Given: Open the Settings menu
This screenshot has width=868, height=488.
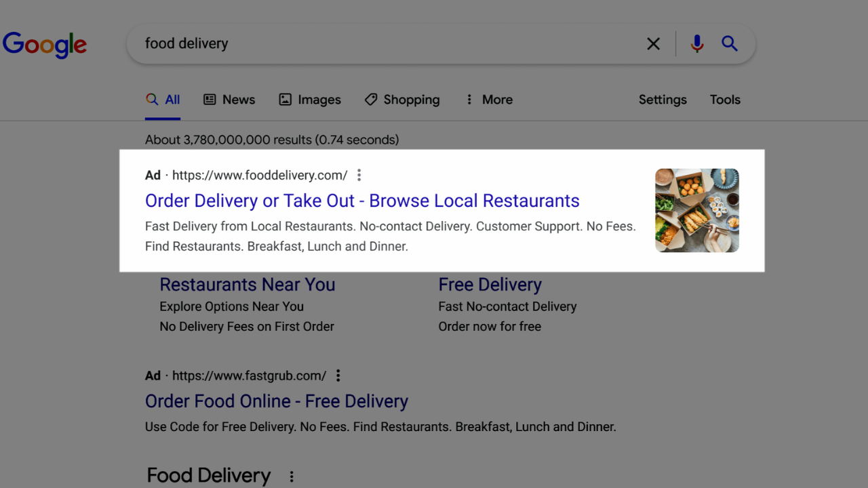Looking at the screenshot, I should [662, 100].
